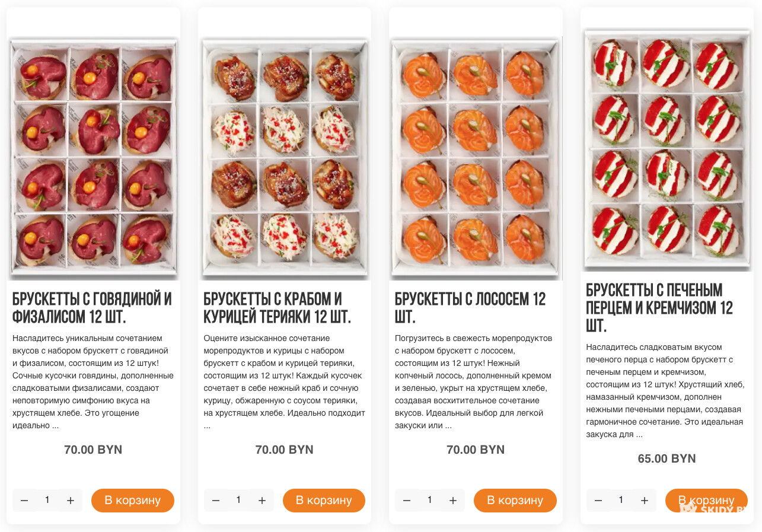Viewport: 762px width, 532px height.
Task: Open the crab and teriyaki chicken bruschetta photo
Action: (285, 158)
